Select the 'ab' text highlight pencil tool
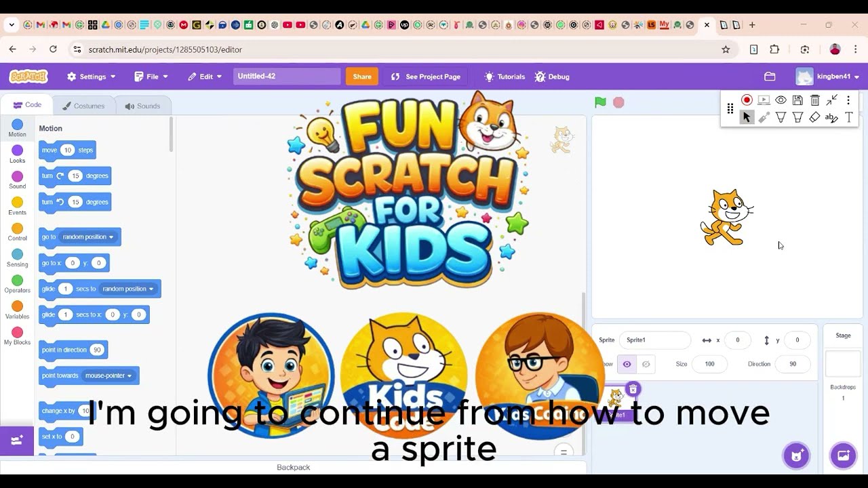This screenshot has height=488, width=868. [831, 117]
